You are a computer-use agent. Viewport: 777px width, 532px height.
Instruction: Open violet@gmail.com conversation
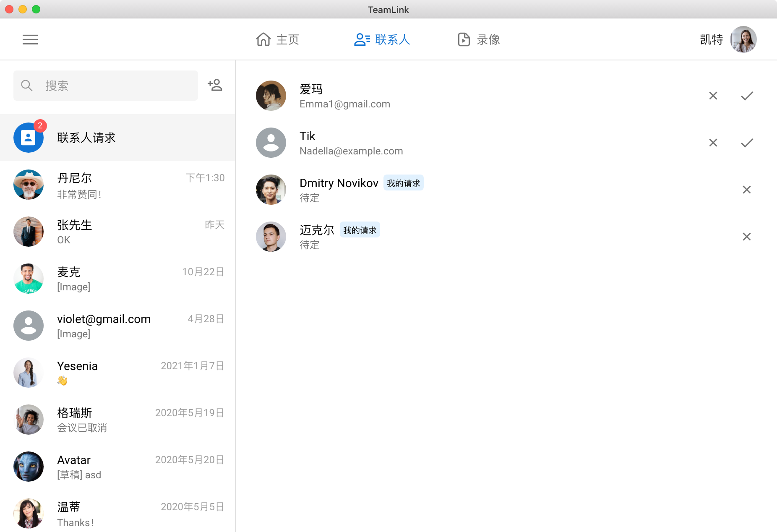pyautogui.click(x=117, y=326)
